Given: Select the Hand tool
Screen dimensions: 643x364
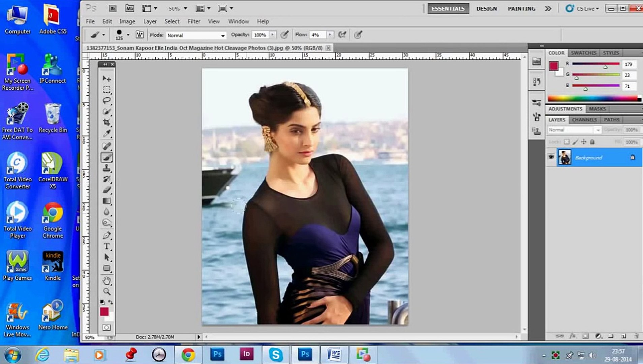Looking at the screenshot, I should 106,280.
